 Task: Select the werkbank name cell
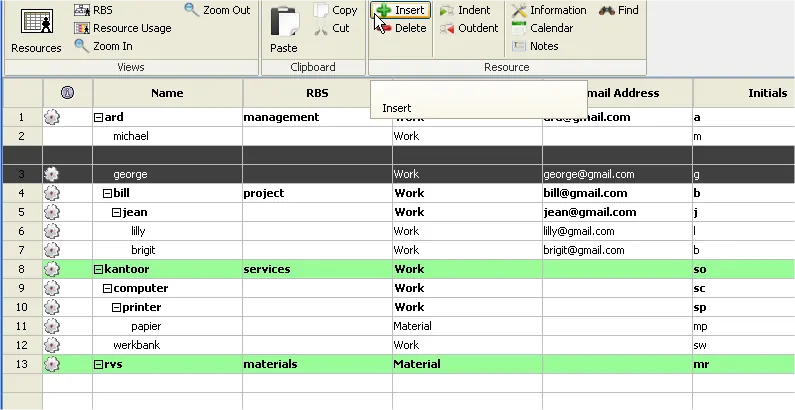[x=167, y=345]
